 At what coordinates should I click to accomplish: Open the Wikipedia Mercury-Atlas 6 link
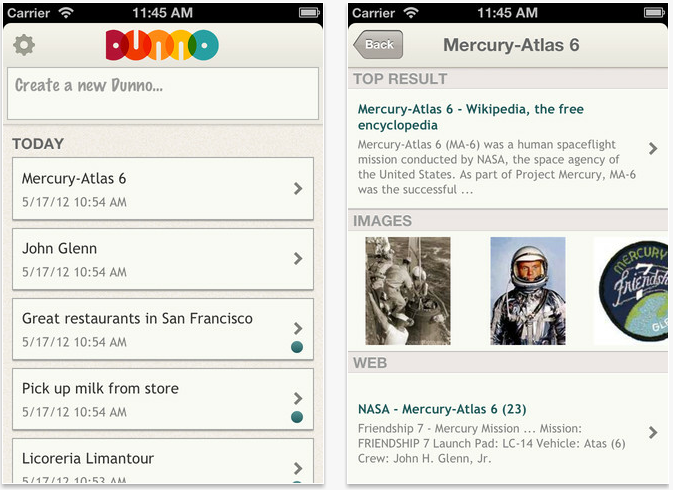pyautogui.click(x=470, y=117)
